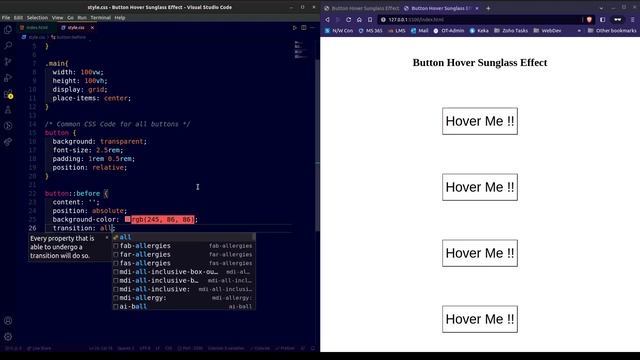Click the Brave Shields lion icon
Screen dimensions: 640x360
click(x=589, y=20)
